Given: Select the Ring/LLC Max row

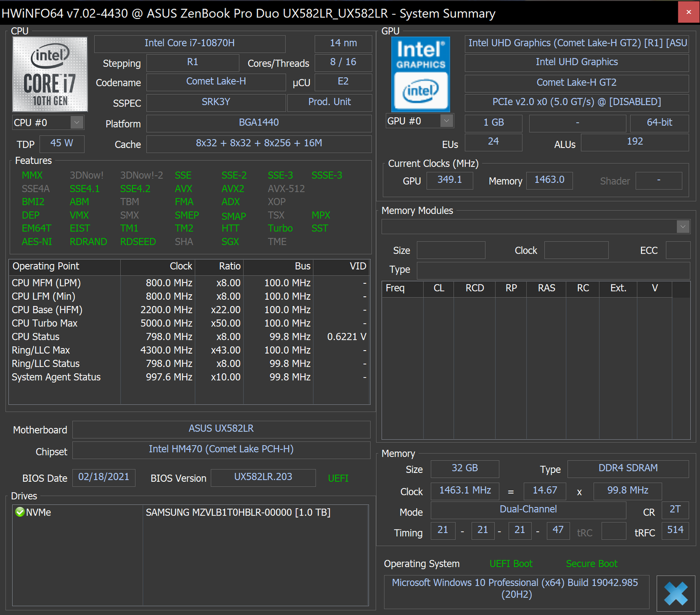Looking at the screenshot, I should click(x=189, y=350).
